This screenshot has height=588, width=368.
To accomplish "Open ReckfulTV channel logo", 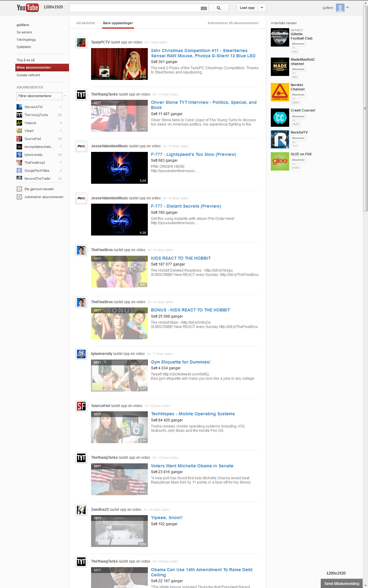I will tap(280, 139).
